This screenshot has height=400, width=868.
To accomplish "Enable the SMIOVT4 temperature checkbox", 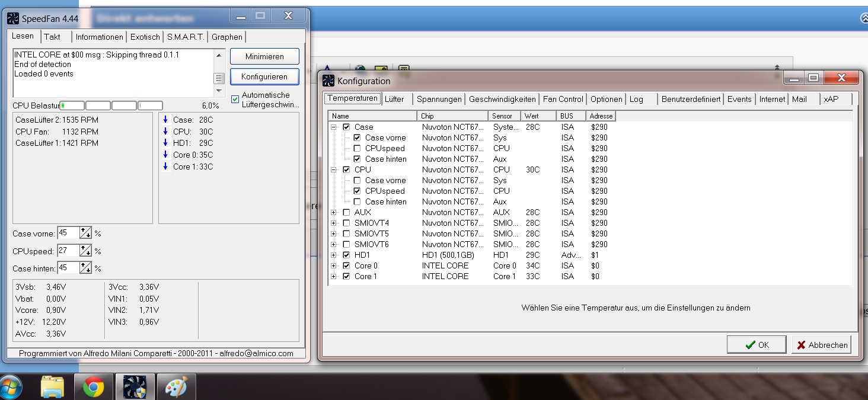I will click(x=346, y=223).
